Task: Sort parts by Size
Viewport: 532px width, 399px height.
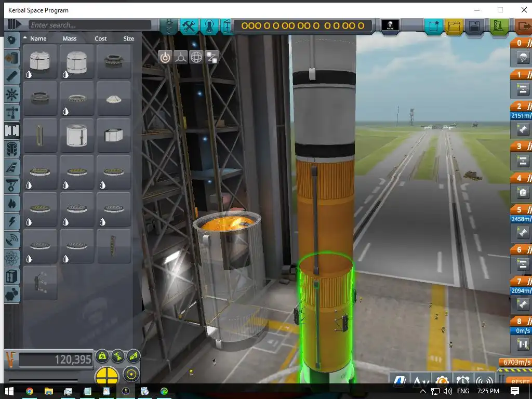Action: pyautogui.click(x=129, y=38)
